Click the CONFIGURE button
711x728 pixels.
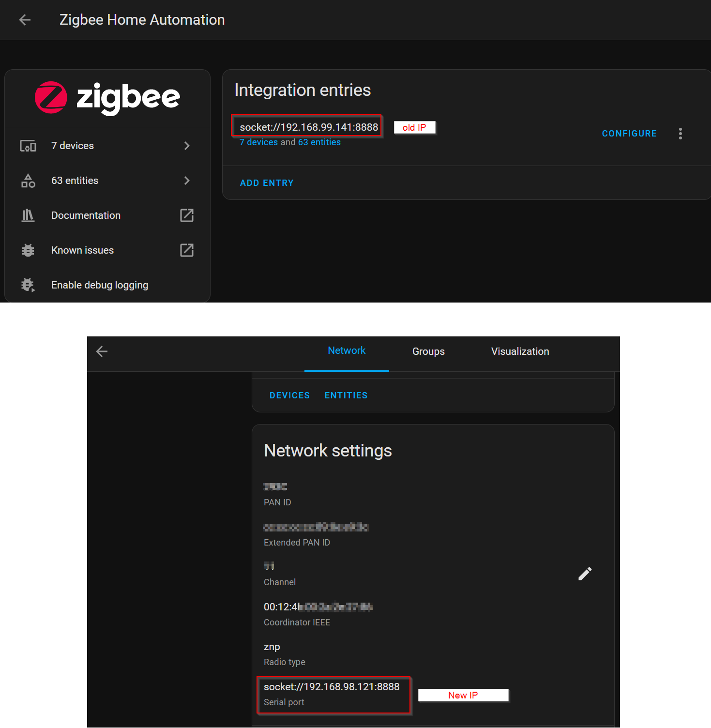(x=629, y=134)
